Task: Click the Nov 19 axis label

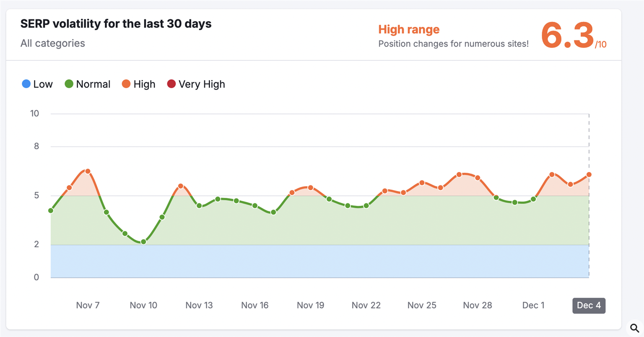Action: 310,305
